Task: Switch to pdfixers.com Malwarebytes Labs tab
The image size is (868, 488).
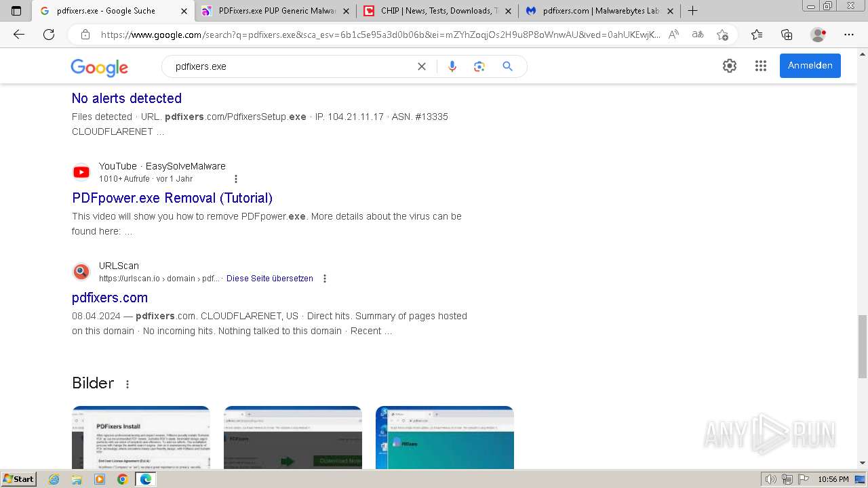Action: click(601, 11)
